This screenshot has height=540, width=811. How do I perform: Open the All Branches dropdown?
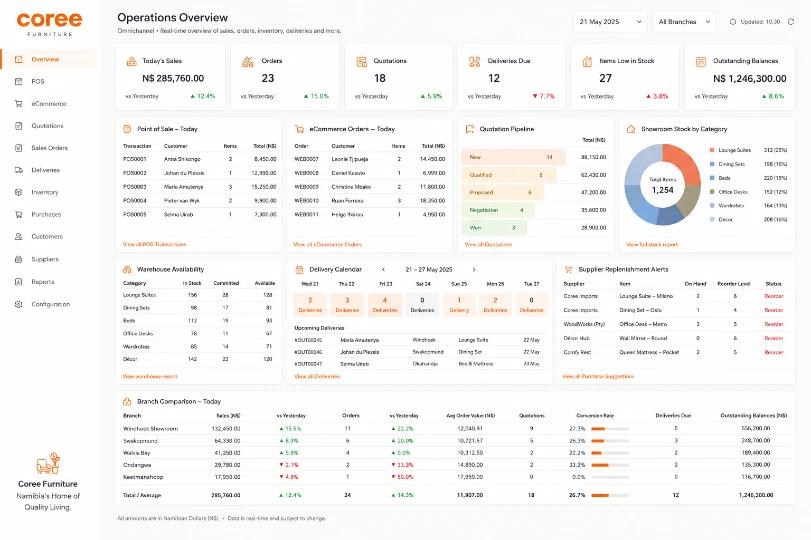[x=684, y=22]
